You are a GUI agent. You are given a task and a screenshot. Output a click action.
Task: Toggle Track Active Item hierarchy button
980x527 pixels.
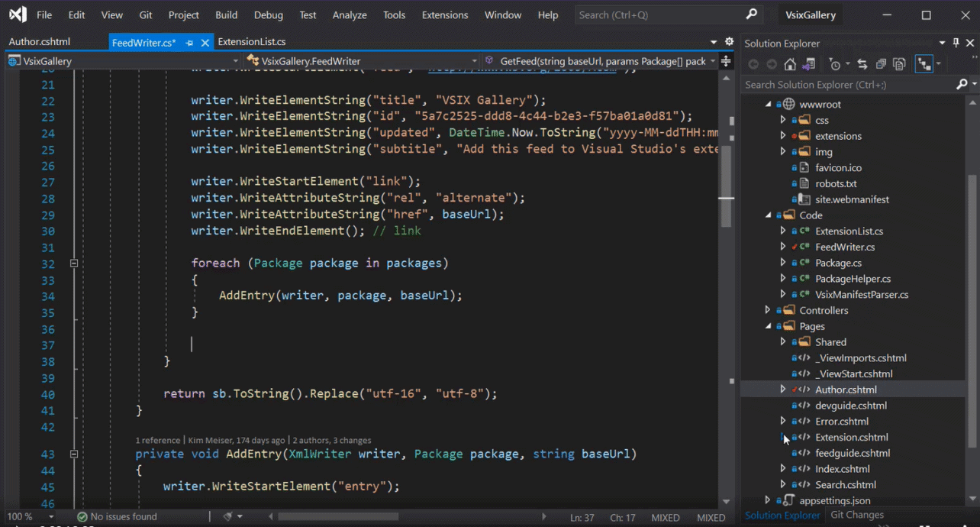[x=924, y=65]
